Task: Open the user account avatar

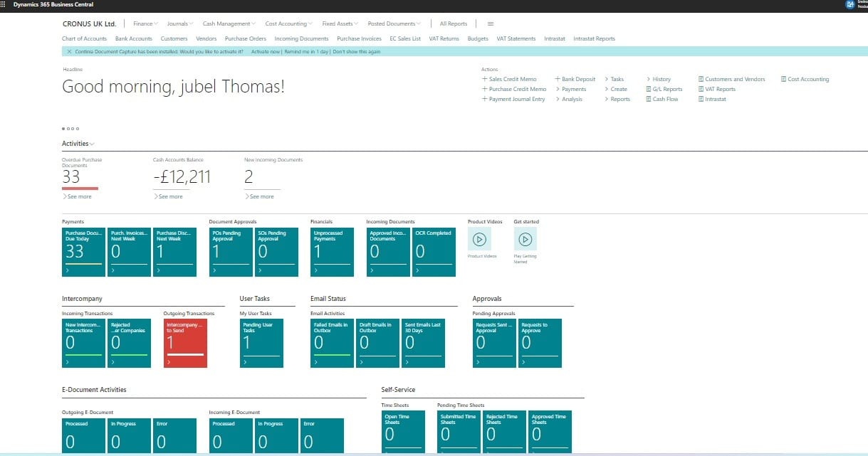Action: [x=849, y=4]
